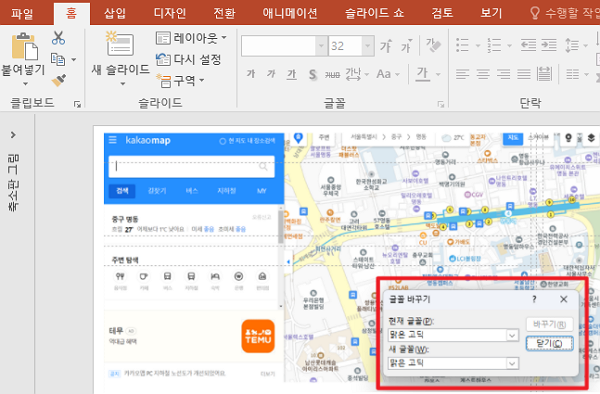Toggle bold (가) formatting

[x=251, y=73]
